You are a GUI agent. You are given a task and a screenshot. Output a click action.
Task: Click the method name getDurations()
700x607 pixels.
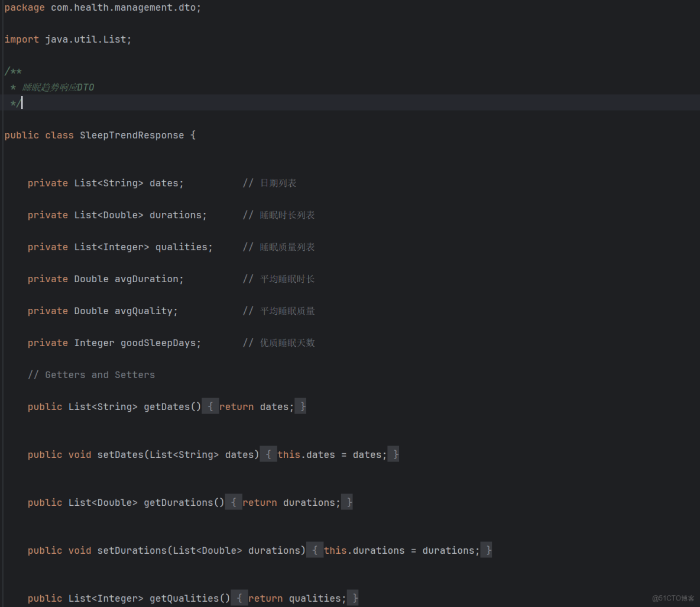tap(184, 502)
